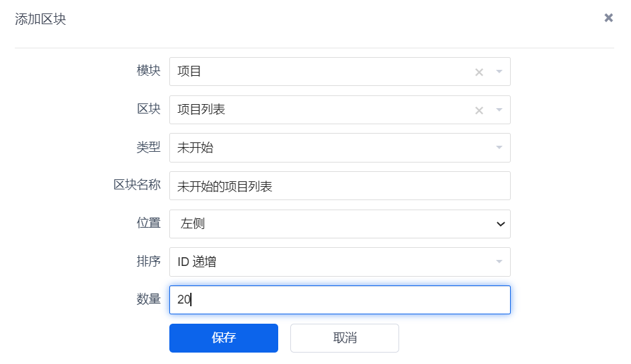The width and height of the screenshot is (631, 364).
Task: Focus the 区块名称 text field
Action: point(339,186)
